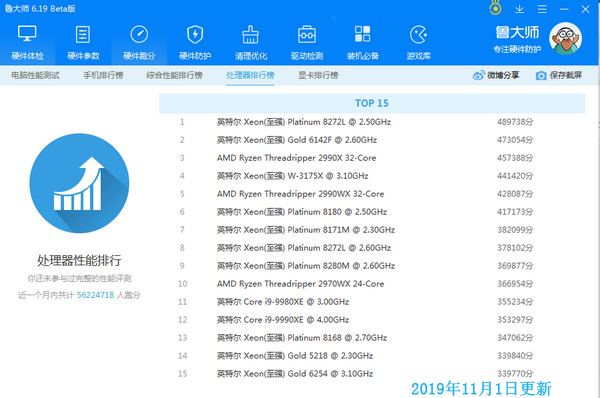Select row Xeon Platinum 8168 @ 2.70GHz
600x398 pixels.
coord(372,338)
